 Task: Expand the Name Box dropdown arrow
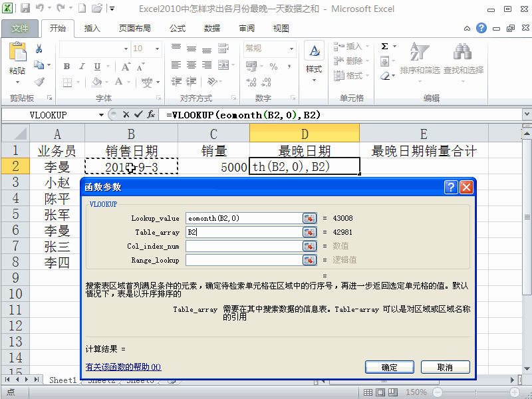click(x=101, y=115)
